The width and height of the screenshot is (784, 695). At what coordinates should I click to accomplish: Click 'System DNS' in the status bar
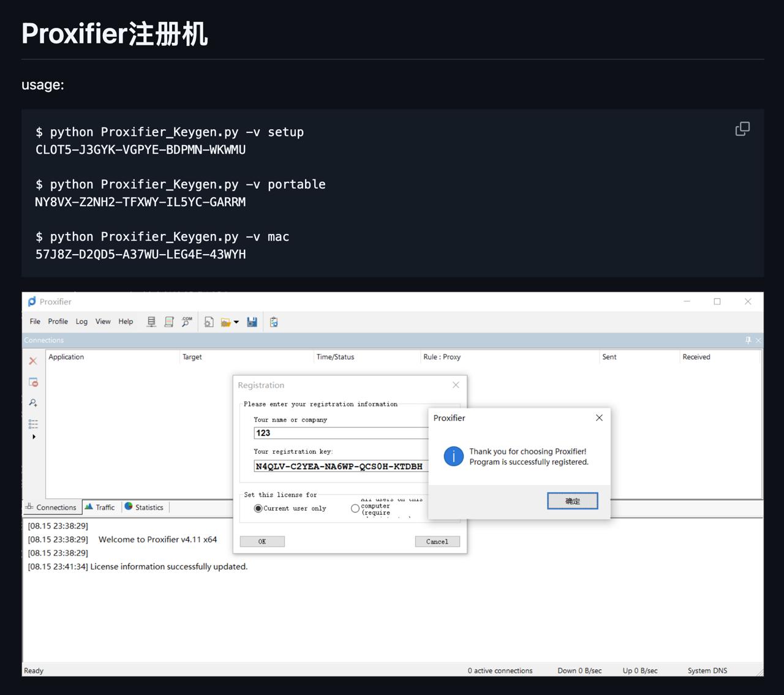point(707,671)
